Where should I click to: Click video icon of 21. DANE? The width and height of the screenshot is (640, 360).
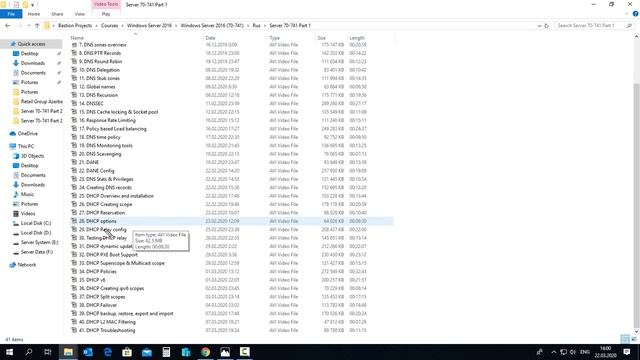point(74,162)
